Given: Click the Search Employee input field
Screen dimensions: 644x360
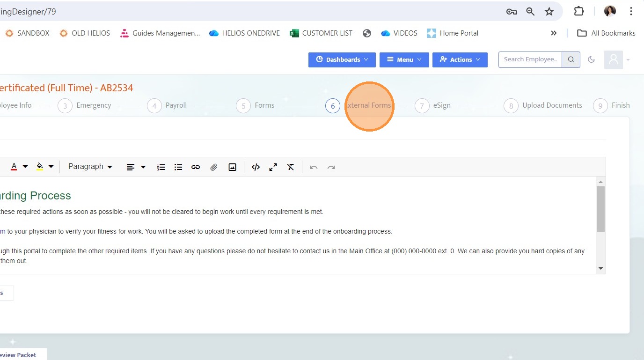Looking at the screenshot, I should pos(530,59).
